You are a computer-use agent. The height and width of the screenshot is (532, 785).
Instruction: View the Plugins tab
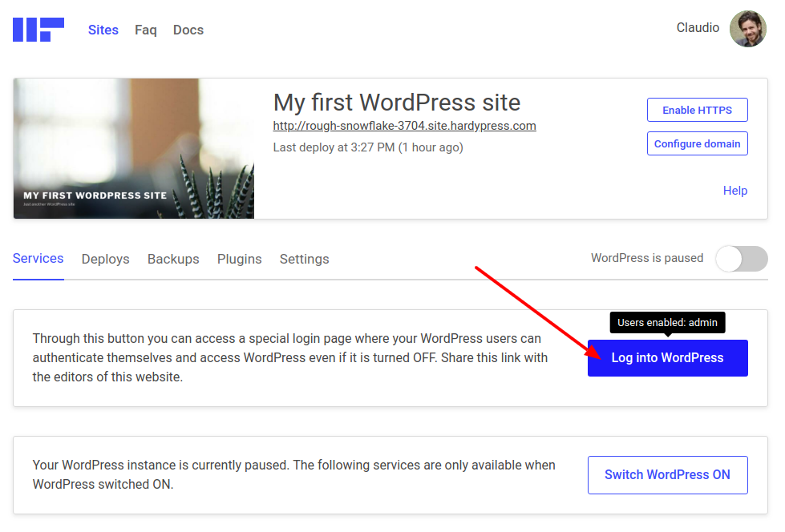(239, 259)
